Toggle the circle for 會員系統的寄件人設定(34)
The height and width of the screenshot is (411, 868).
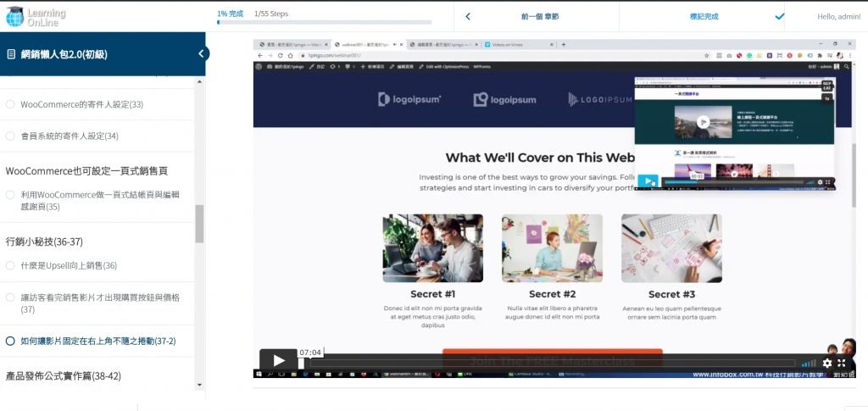[10, 136]
